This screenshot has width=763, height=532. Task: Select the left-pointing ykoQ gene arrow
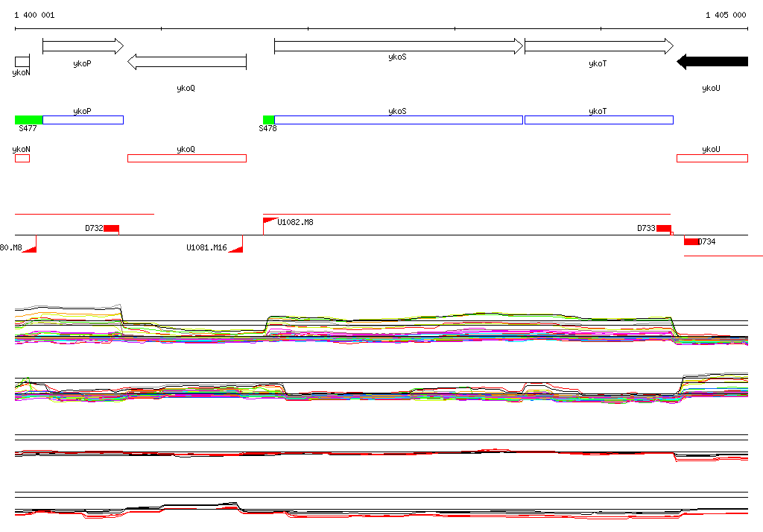(x=187, y=62)
